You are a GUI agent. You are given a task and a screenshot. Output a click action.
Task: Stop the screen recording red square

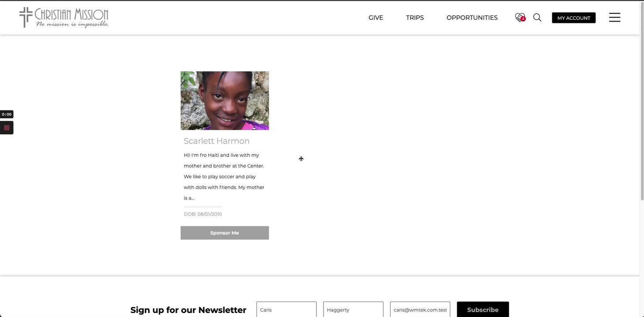[x=7, y=128]
